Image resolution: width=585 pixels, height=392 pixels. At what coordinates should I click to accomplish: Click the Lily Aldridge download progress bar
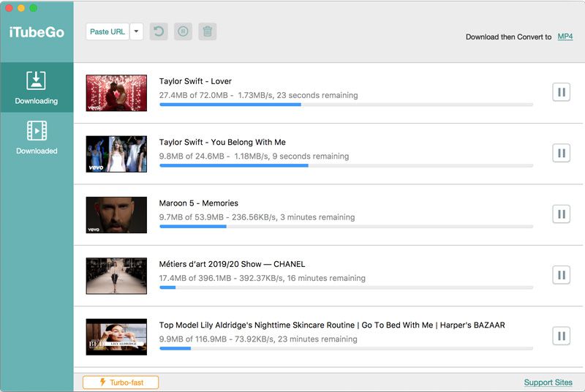(x=346, y=348)
